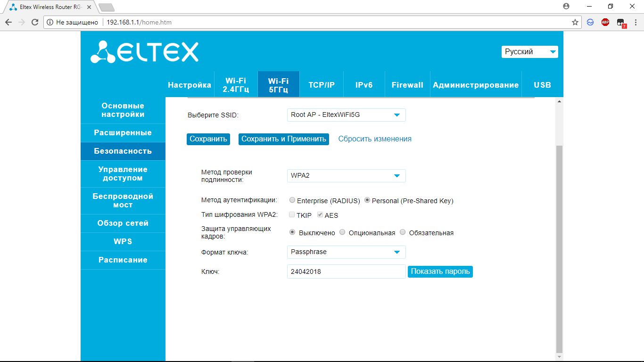Click the browser forward arrow
Image resolution: width=644 pixels, height=362 pixels.
(x=22, y=22)
